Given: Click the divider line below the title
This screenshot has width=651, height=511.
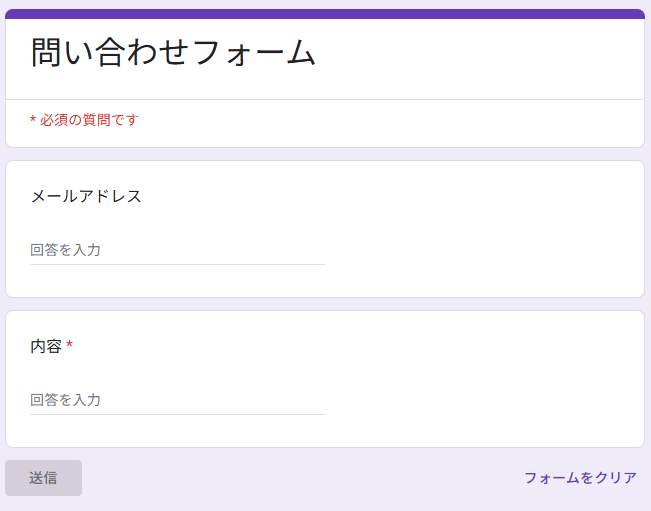Looking at the screenshot, I should tap(325, 100).
